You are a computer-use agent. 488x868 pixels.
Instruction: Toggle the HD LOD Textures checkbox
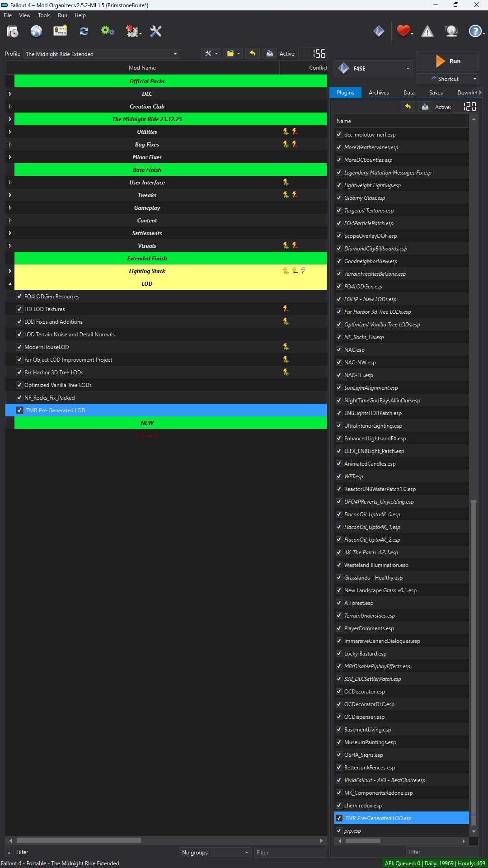point(19,309)
